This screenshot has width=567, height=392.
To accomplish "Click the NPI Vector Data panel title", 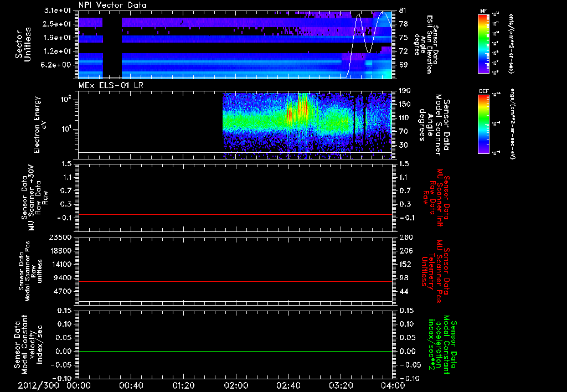I will 112,5.
